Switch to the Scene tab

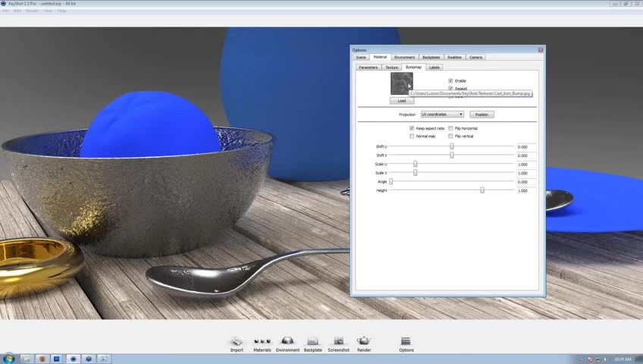click(361, 58)
